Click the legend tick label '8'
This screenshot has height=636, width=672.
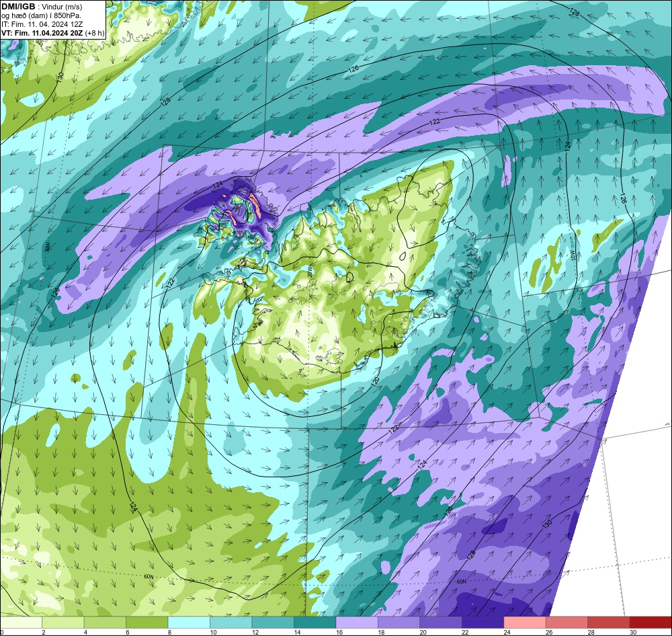pyautogui.click(x=170, y=632)
